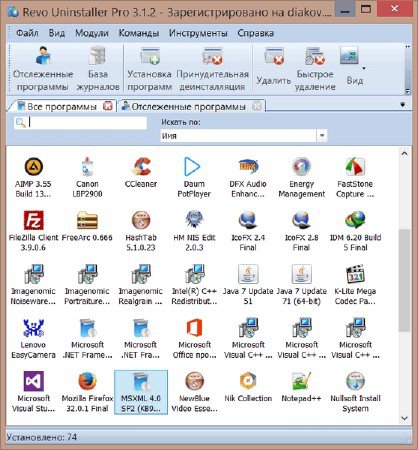Screen dimensions: 418x450
Task: Select Java 7 Update 71 (64-bit)
Action: 301,285
